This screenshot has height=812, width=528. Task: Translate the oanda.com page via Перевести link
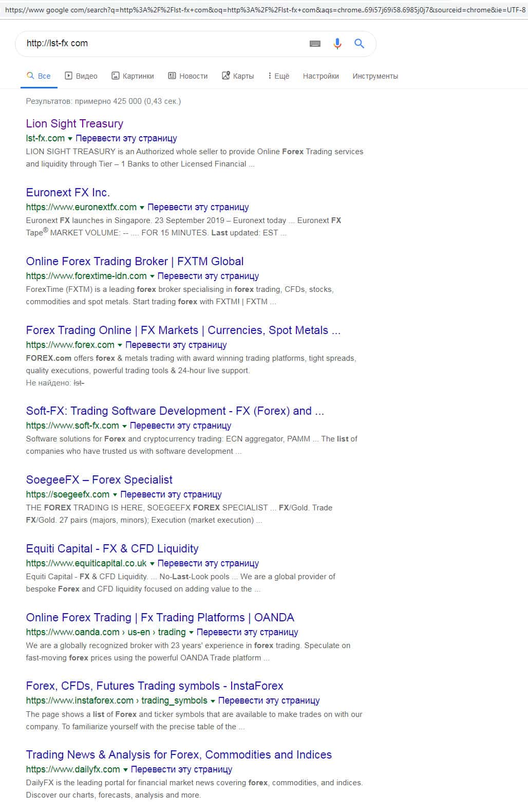click(x=248, y=632)
